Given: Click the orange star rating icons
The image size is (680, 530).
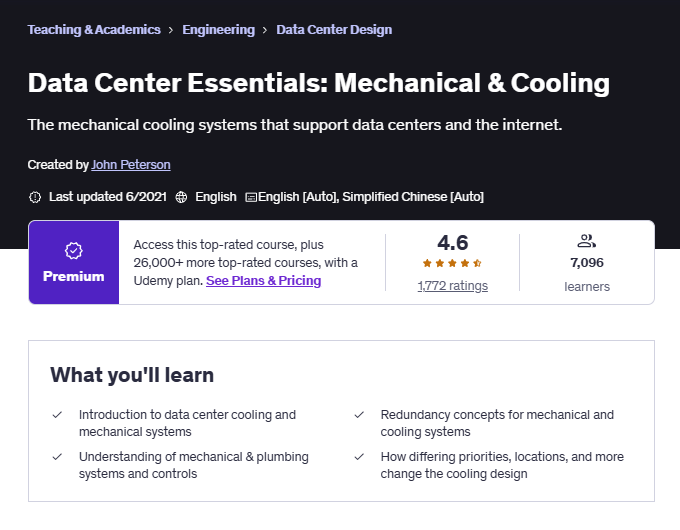Looking at the screenshot, I should tap(452, 264).
